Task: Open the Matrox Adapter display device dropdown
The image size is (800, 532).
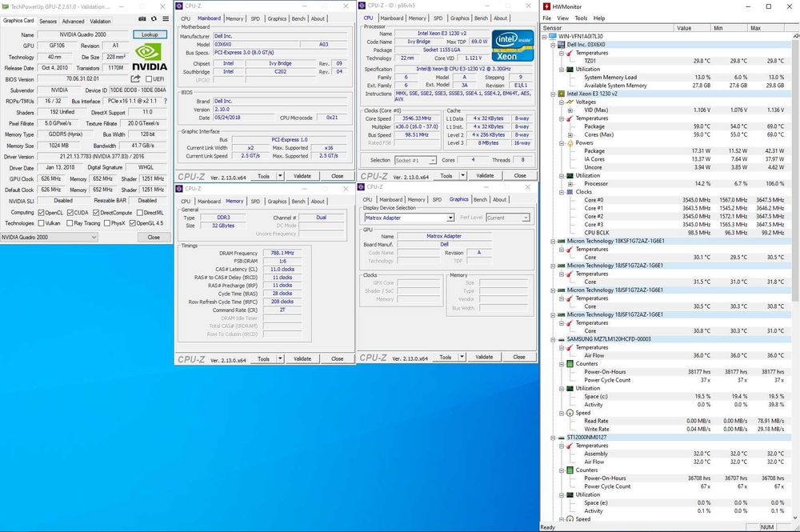Action: pyautogui.click(x=450, y=218)
